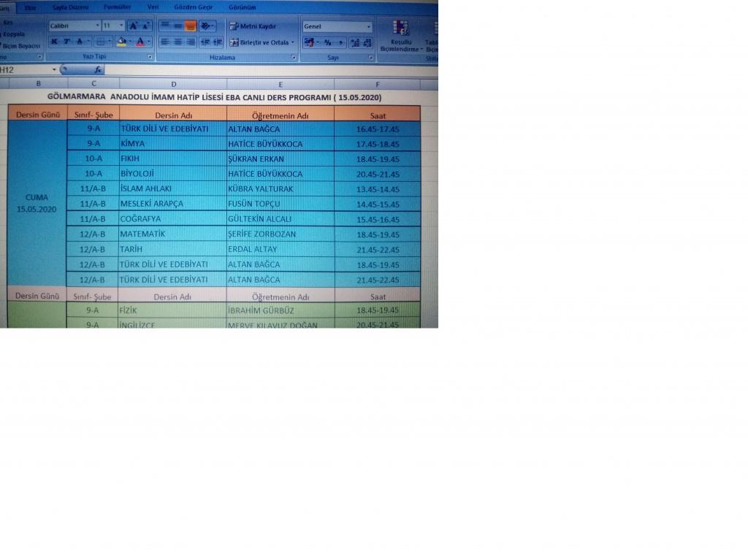
Task: Select the cell containing HATİCE BÜYÜKKOCA for KİMYA
Action: (x=280, y=144)
